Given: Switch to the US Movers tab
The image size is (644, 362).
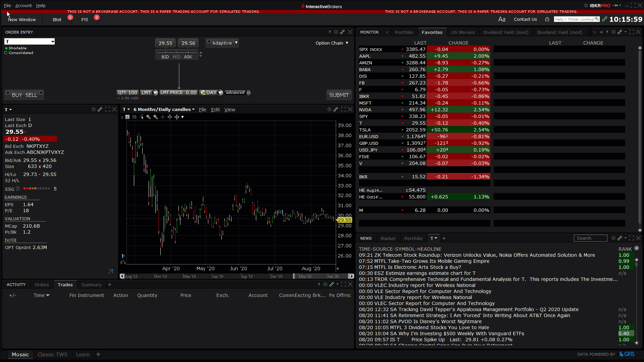Looking at the screenshot, I should (x=463, y=32).
